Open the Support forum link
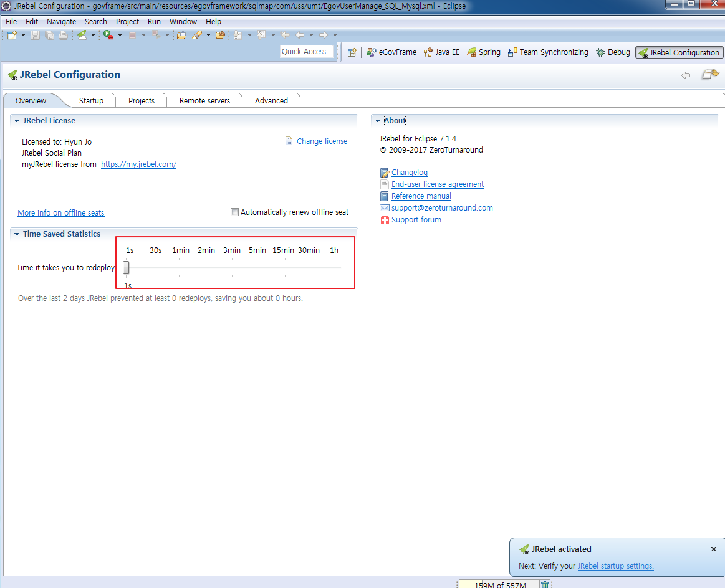The height and width of the screenshot is (588, 725). pos(416,220)
